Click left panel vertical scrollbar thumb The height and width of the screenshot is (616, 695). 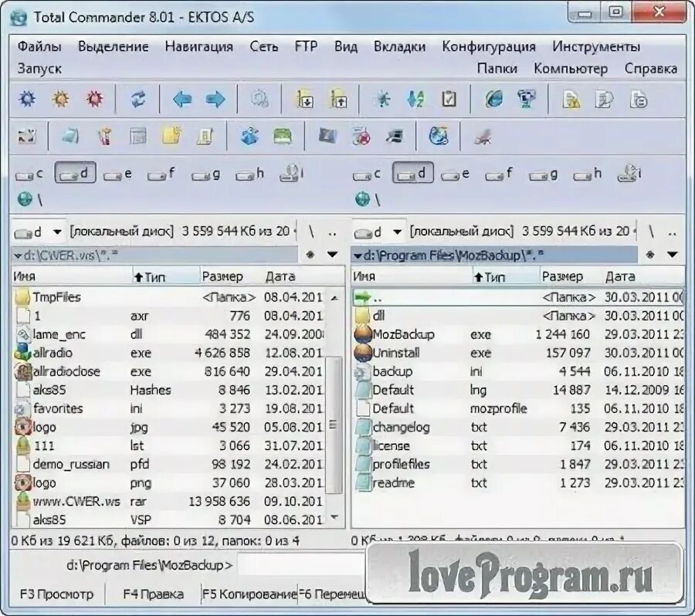tap(334, 425)
